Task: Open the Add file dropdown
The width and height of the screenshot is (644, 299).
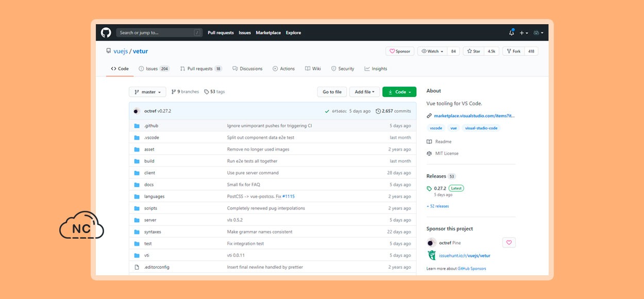Action: pyautogui.click(x=365, y=92)
